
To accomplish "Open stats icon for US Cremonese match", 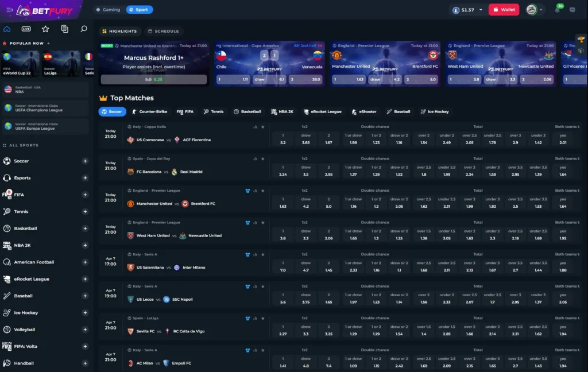I will coord(256,127).
